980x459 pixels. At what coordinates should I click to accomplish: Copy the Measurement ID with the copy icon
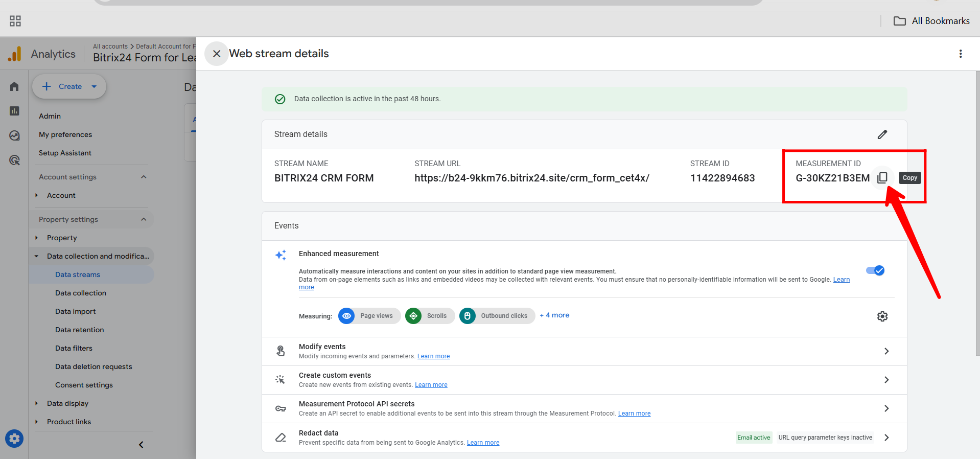click(x=882, y=178)
